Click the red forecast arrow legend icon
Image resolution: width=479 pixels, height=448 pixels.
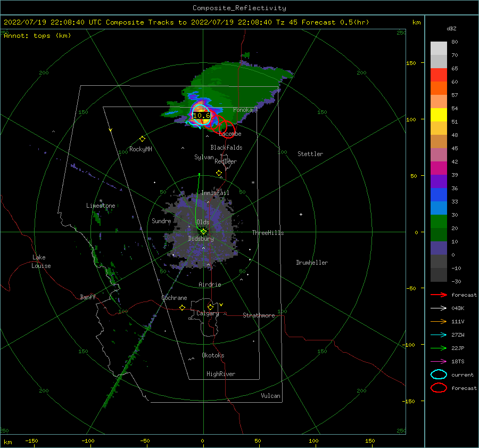point(439,295)
